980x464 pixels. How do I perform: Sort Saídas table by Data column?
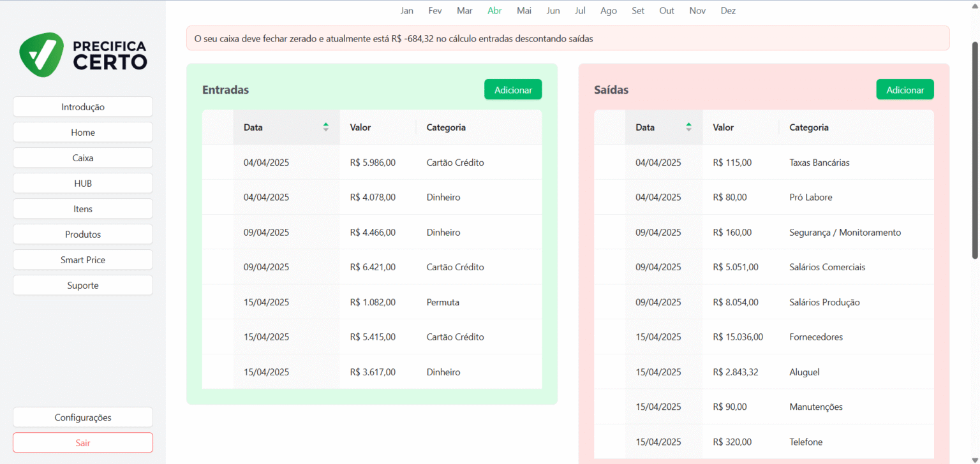[688, 127]
